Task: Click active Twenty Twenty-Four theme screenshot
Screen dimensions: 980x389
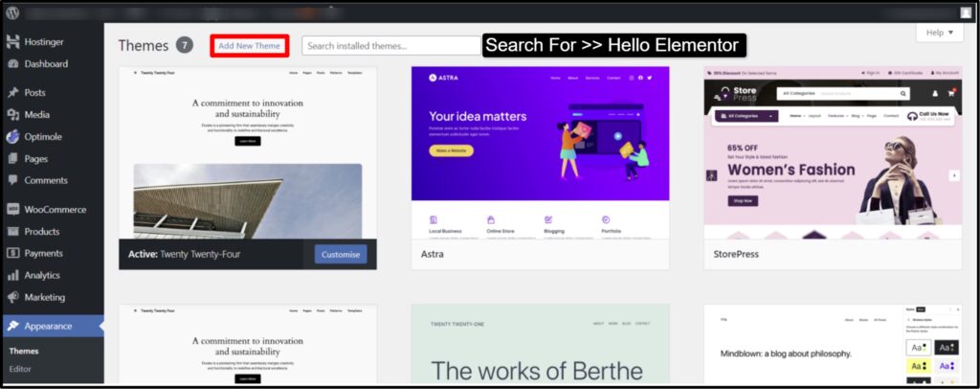Action: click(248, 152)
